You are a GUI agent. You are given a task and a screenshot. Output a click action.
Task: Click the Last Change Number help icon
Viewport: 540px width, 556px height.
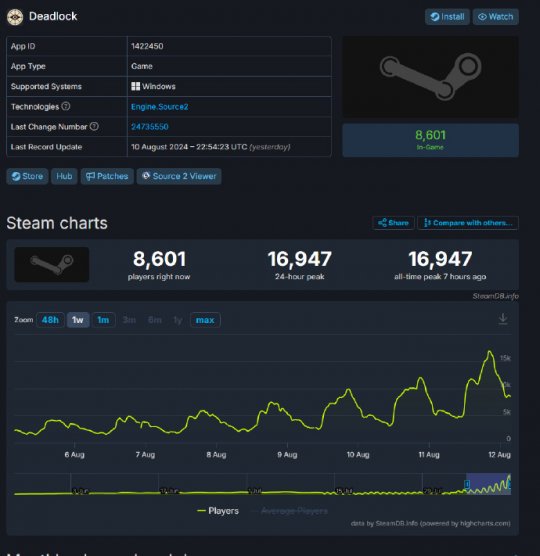pos(94,126)
